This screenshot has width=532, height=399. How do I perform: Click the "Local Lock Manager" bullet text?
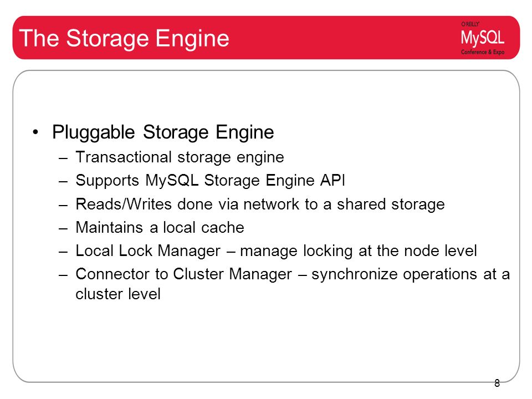(148, 250)
